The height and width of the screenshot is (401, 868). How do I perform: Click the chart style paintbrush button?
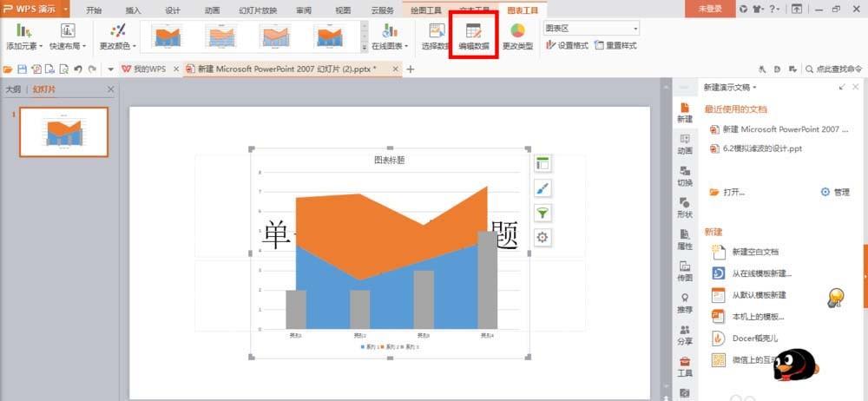[543, 188]
